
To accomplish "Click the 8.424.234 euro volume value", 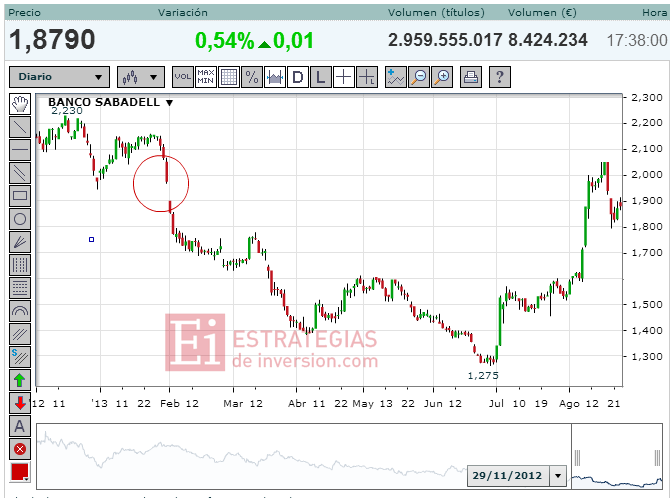I will 548,40.
